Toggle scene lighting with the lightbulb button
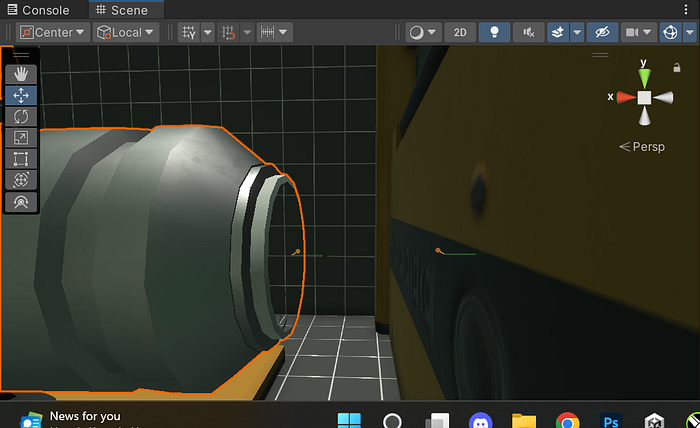This screenshot has height=428, width=700. [x=494, y=32]
